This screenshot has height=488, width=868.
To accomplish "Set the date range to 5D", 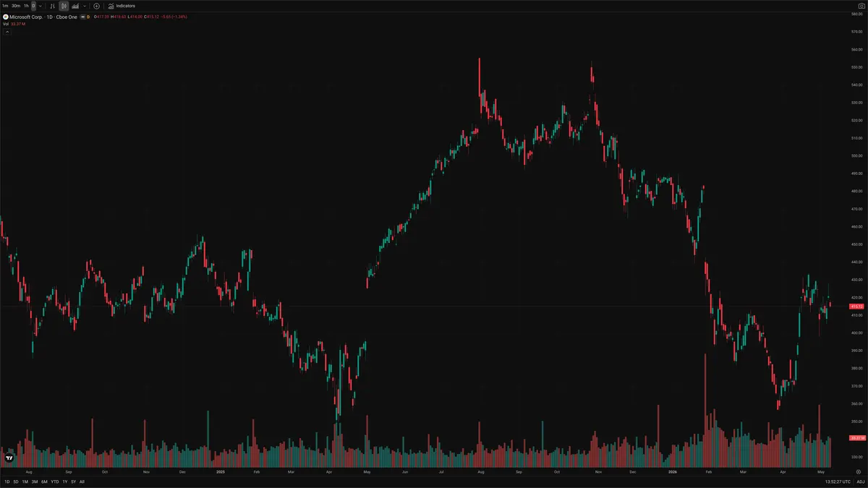I will (x=16, y=481).
